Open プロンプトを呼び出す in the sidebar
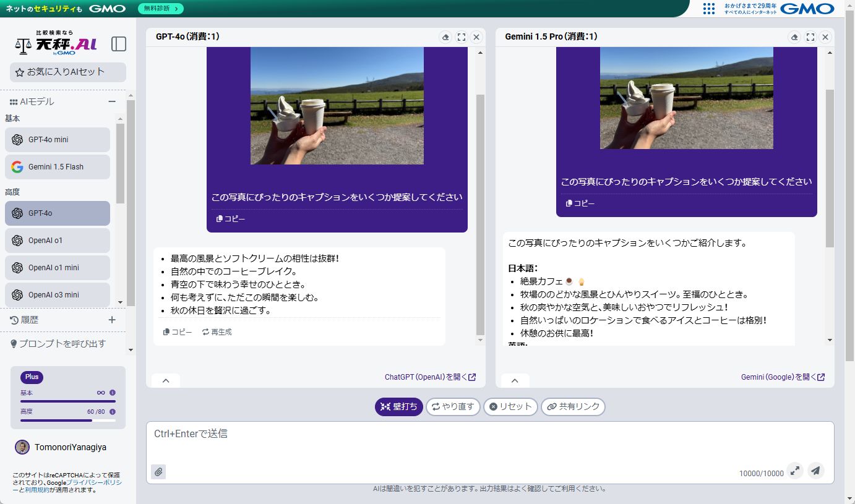 (x=62, y=343)
